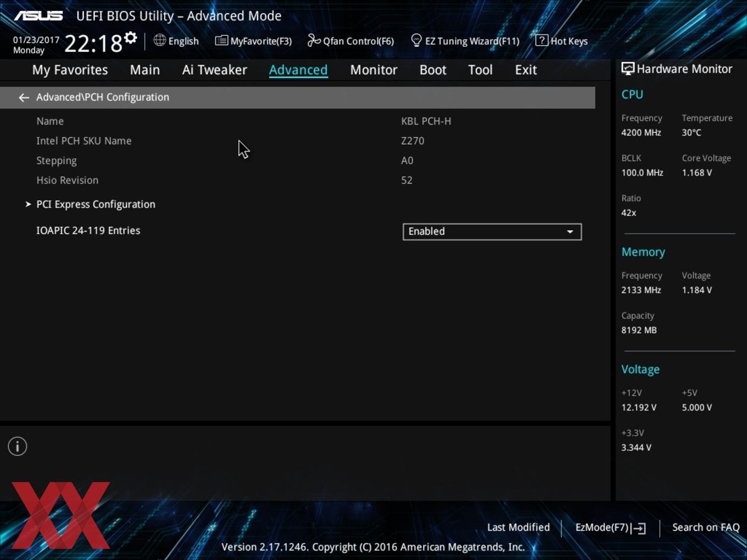
Task: Open the Ai Tweaker tab
Action: click(215, 70)
